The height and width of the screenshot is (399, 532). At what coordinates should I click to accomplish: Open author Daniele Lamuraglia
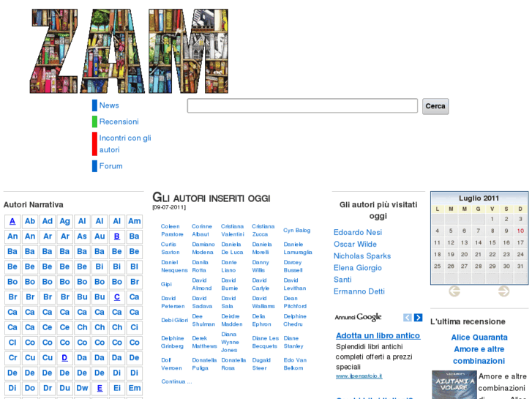[298, 248]
